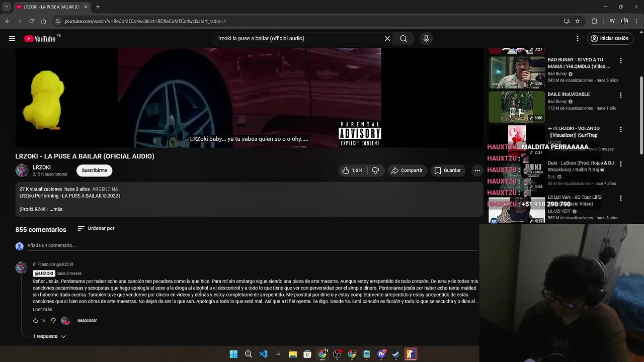Image resolution: width=644 pixels, height=362 pixels.
Task: Expand the description with ...más
Action: (56, 209)
